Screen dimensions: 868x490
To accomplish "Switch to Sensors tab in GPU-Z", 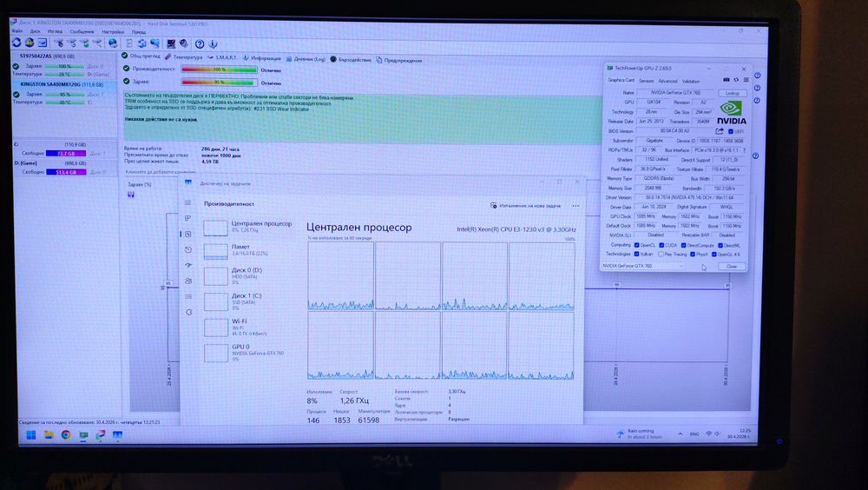I will click(646, 81).
